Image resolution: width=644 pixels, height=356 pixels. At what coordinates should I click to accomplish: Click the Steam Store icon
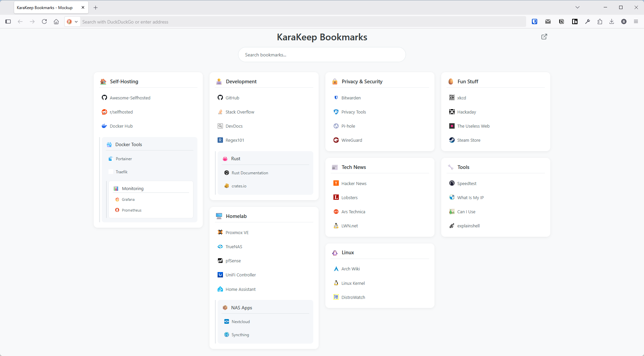(x=452, y=140)
